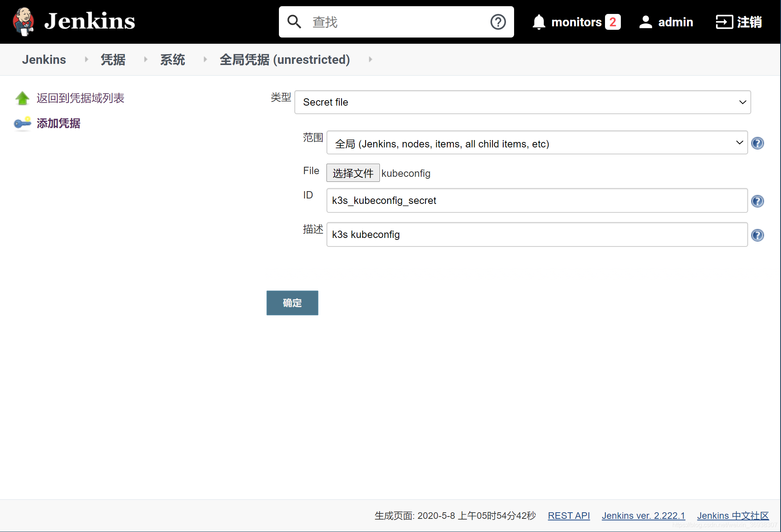Viewport: 781px width, 532px height.
Task: Click the Jenkins butler logo icon
Action: (x=24, y=22)
